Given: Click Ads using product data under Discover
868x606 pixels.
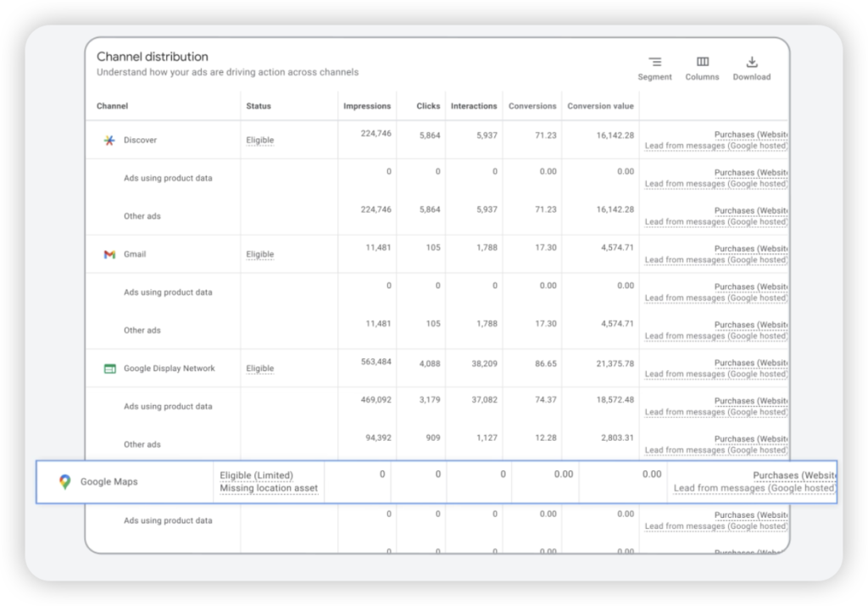Looking at the screenshot, I should coord(169,178).
